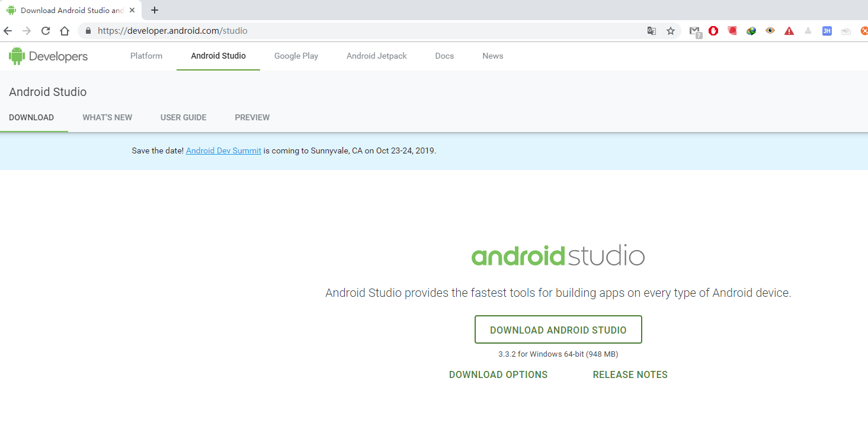Open the Docs section
This screenshot has height=426, width=868.
[x=444, y=56]
